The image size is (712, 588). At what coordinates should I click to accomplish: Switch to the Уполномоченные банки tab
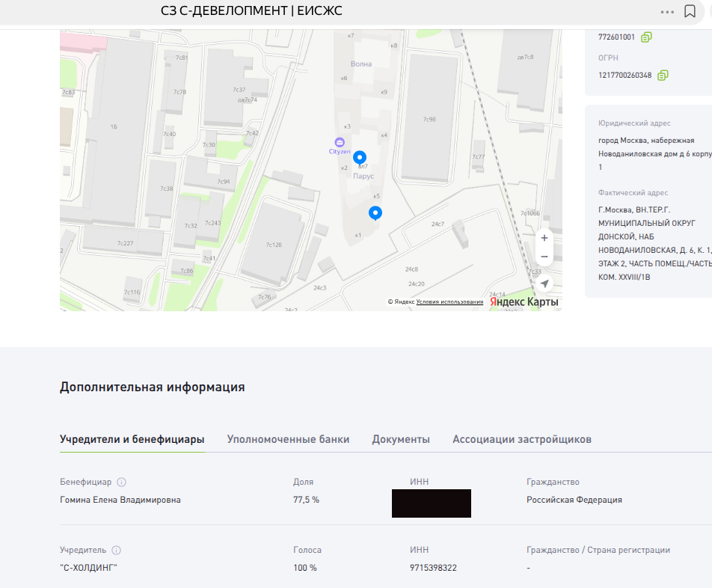[288, 439]
